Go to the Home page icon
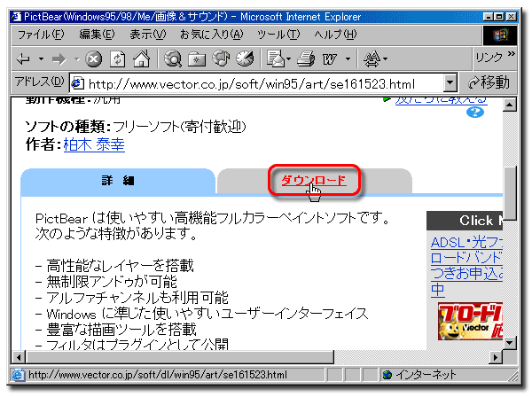The height and width of the screenshot is (397, 532). click(x=142, y=58)
